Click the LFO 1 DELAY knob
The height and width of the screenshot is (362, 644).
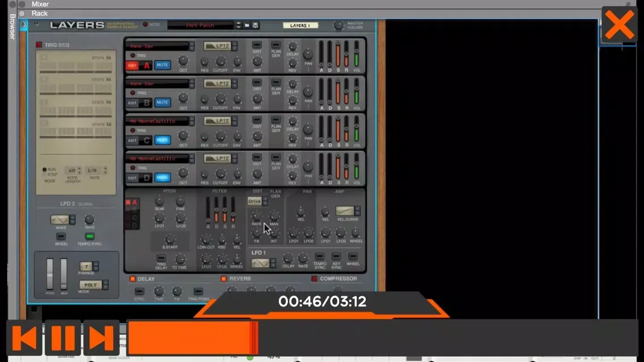click(x=288, y=258)
